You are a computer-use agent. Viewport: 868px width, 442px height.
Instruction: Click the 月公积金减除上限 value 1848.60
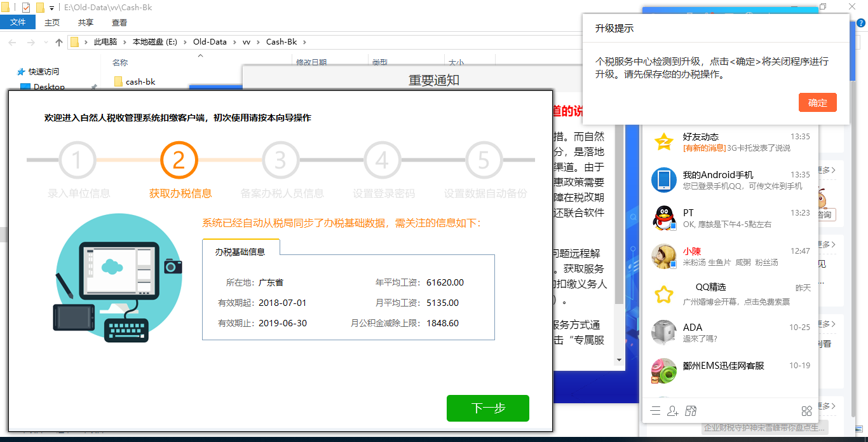(443, 323)
